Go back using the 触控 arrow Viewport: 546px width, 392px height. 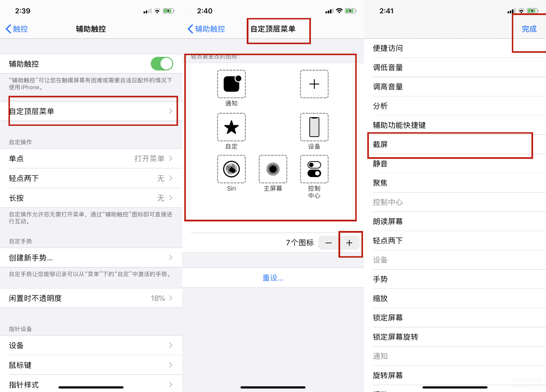17,29
